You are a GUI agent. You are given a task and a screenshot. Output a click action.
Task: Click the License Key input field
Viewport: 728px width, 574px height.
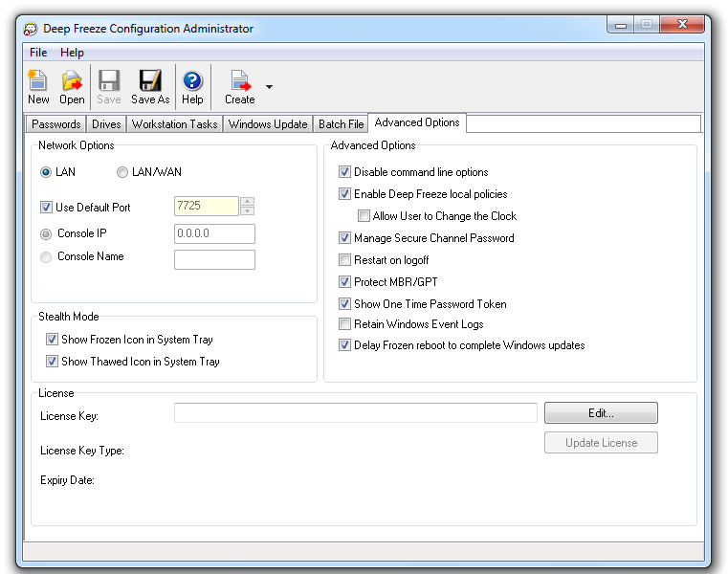coord(356,413)
